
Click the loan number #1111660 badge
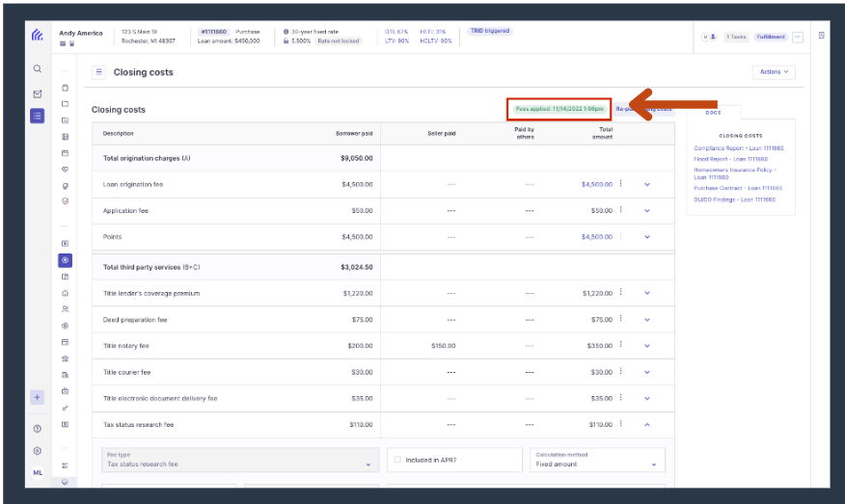pyautogui.click(x=213, y=32)
